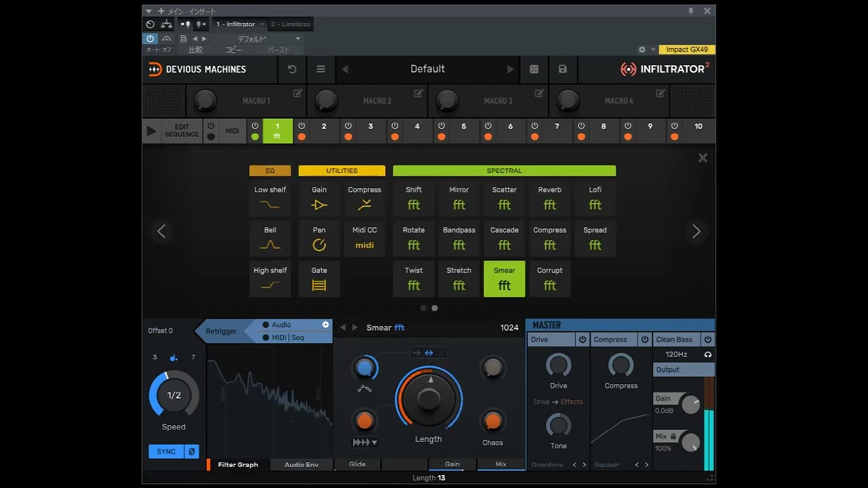Expand the waveform shape dropdown arrow
Screen dimensions: 868x488
(x=374, y=443)
